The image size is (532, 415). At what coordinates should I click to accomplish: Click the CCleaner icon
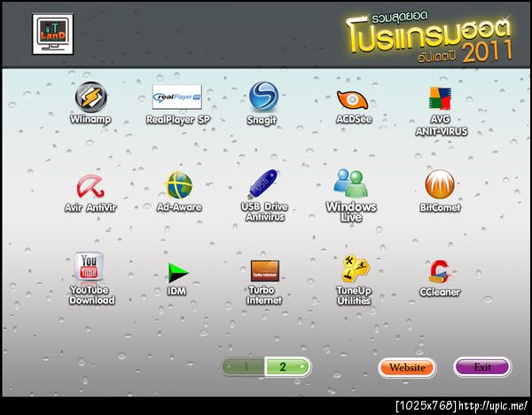pyautogui.click(x=441, y=272)
